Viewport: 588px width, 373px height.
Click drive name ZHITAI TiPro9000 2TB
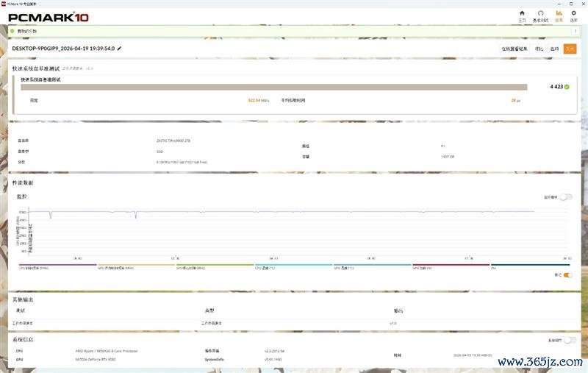[173, 141]
